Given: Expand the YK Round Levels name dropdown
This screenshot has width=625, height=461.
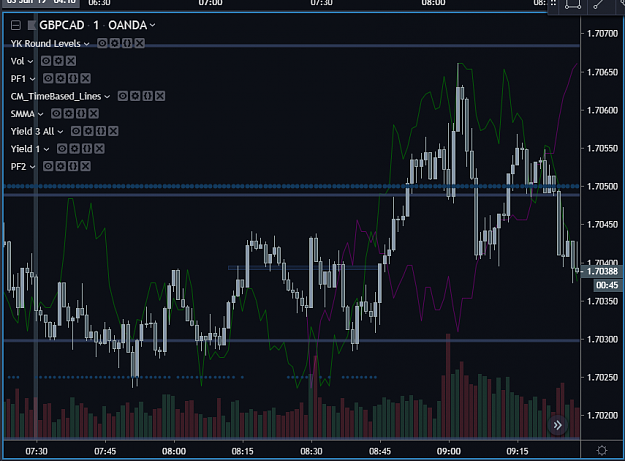Looking at the screenshot, I should coord(86,44).
